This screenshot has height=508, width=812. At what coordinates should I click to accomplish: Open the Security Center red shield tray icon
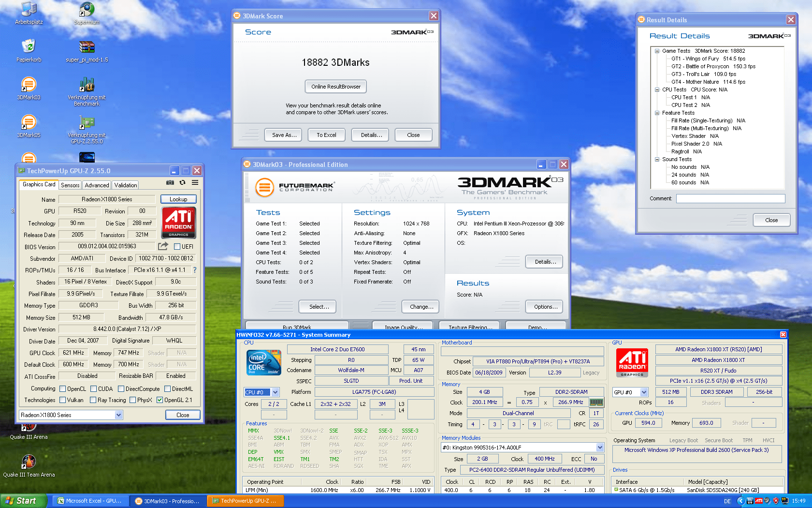point(776,501)
